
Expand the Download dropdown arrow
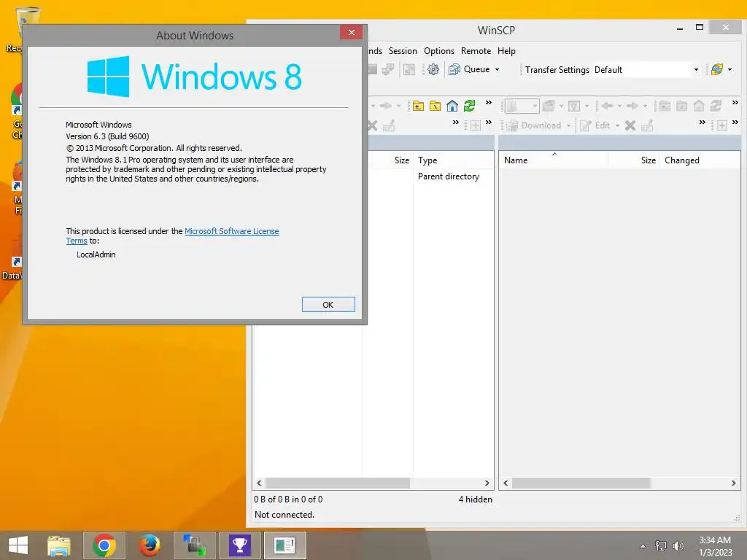tap(568, 125)
